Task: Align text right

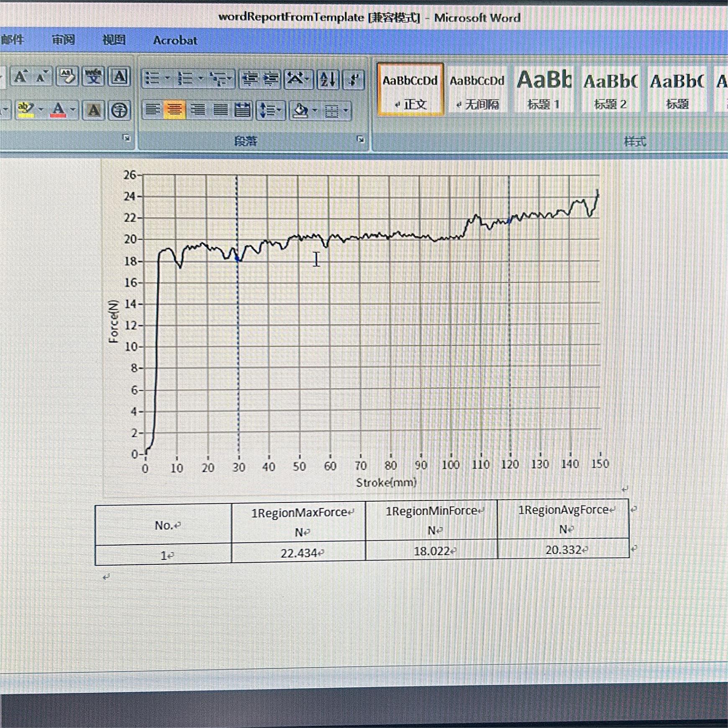Action: pyautogui.click(x=198, y=110)
